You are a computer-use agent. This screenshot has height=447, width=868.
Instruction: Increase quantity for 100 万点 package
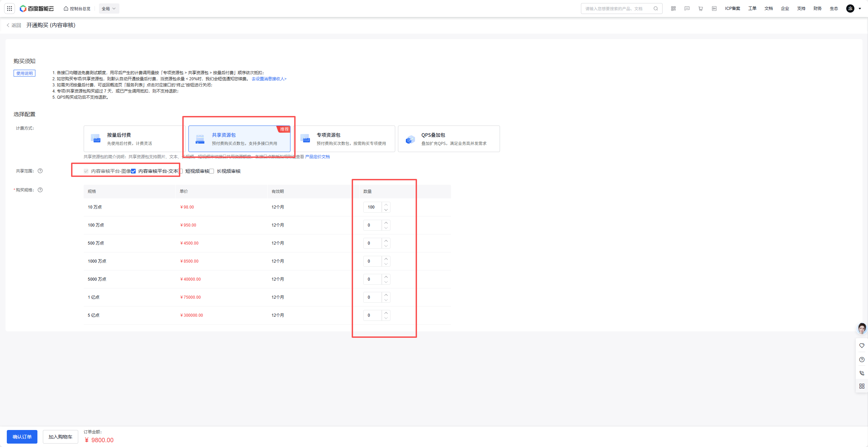pos(386,223)
